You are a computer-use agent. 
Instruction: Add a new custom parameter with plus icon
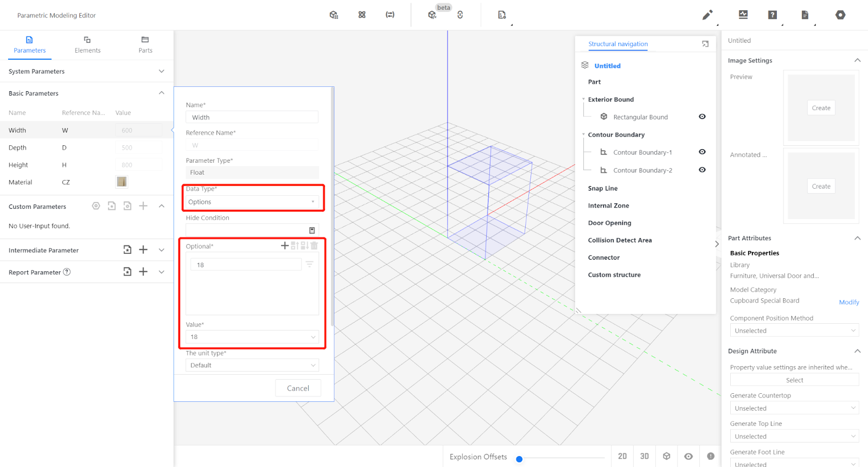click(x=143, y=206)
